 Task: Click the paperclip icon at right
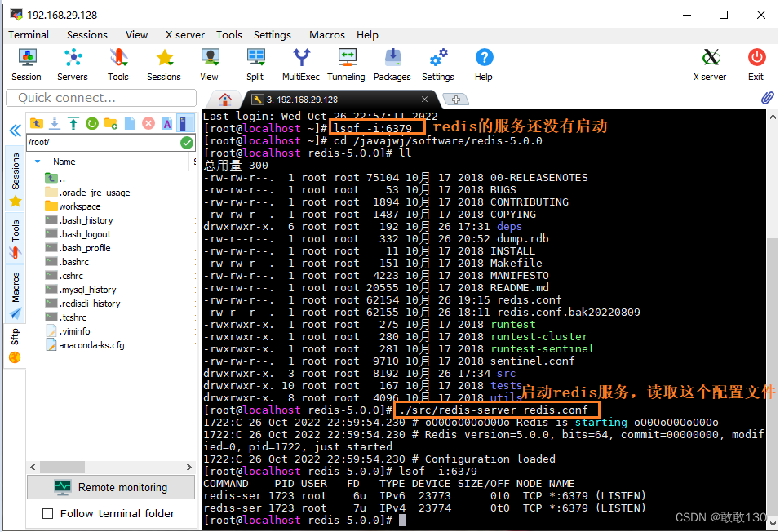(768, 98)
